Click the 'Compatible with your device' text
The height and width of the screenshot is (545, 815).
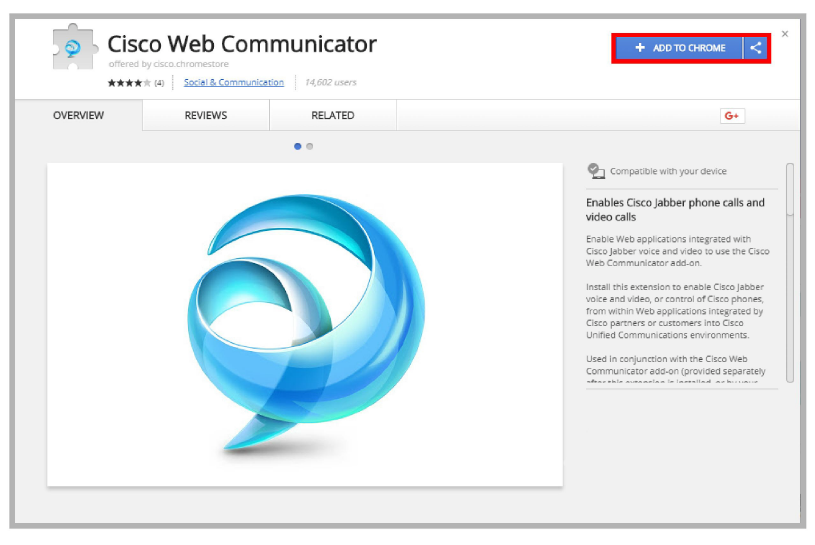668,171
